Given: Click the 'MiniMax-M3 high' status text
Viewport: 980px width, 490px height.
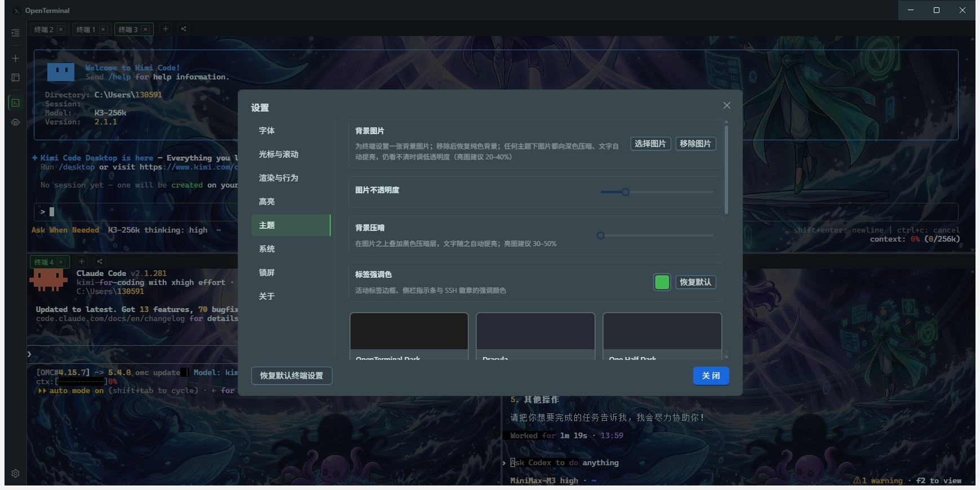Looking at the screenshot, I should pos(544,481).
